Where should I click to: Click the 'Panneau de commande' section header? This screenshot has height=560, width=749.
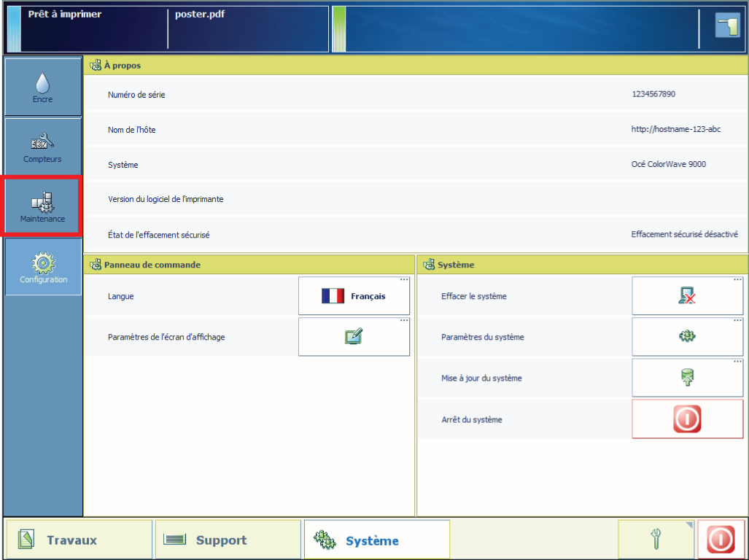[249, 265]
